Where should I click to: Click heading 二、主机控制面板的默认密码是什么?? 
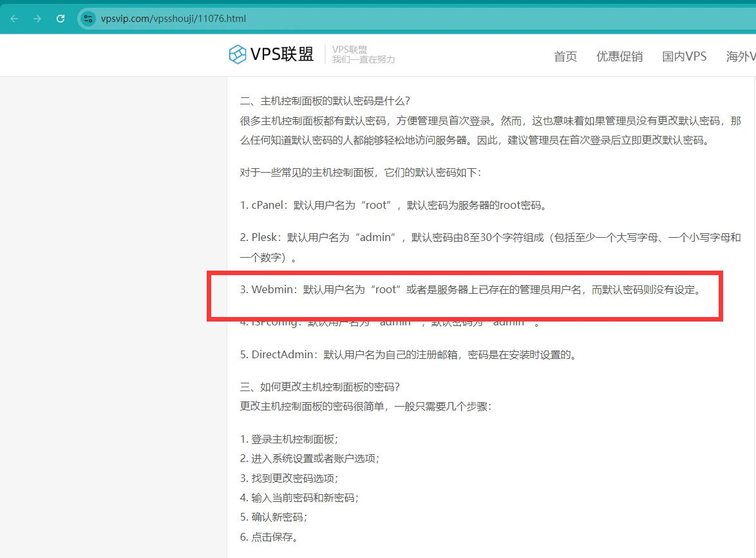pos(325,101)
